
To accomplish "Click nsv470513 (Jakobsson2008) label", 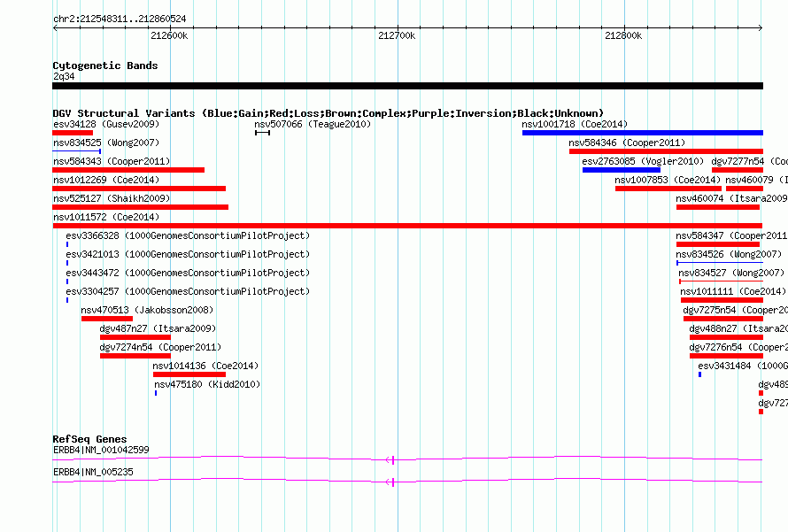I will pos(147,310).
